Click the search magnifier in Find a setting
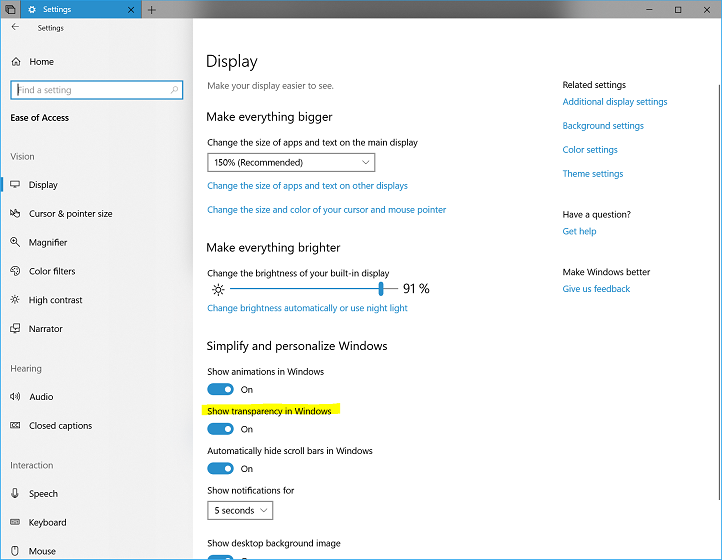Screen dimensions: 722x560 pos(174,90)
